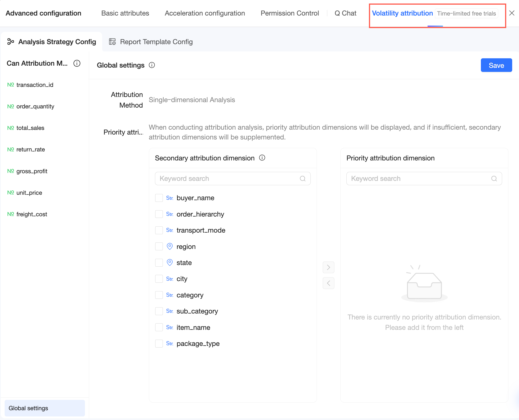The image size is (519, 420).
Task: Click the info icon beside Global settings heading
Action: (152, 65)
